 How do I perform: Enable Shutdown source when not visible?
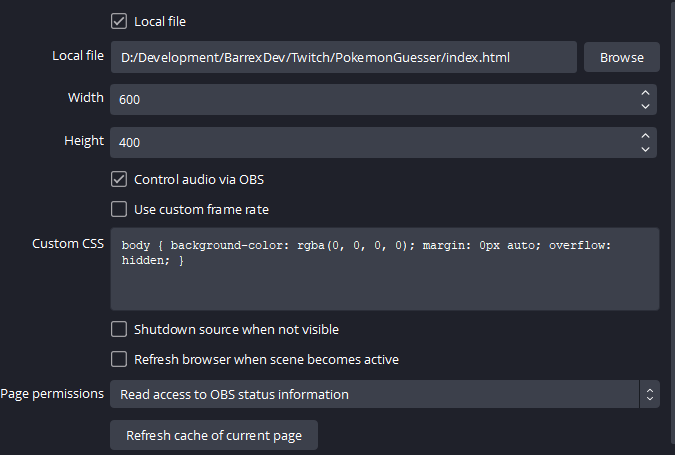click(119, 329)
